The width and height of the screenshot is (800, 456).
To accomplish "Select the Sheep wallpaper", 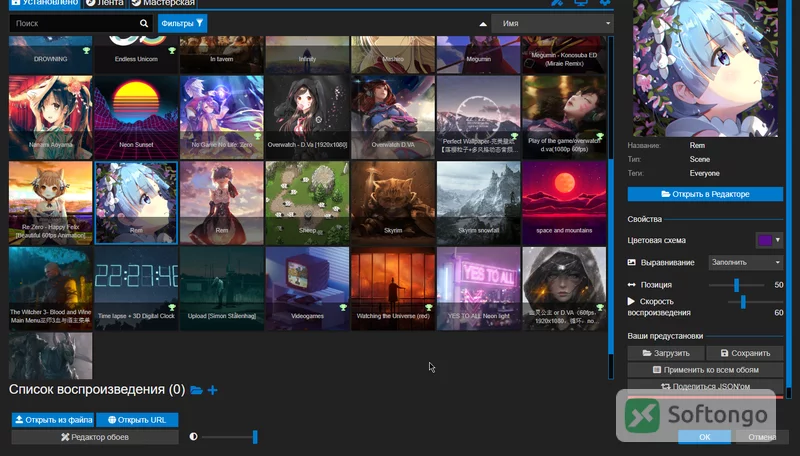I will point(308,203).
